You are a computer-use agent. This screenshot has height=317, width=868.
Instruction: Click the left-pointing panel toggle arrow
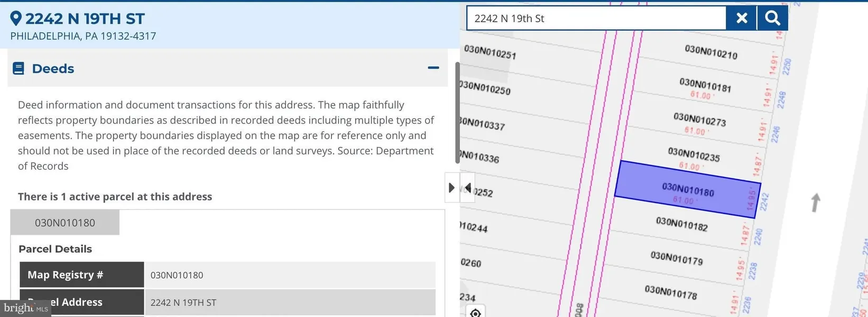click(x=468, y=188)
